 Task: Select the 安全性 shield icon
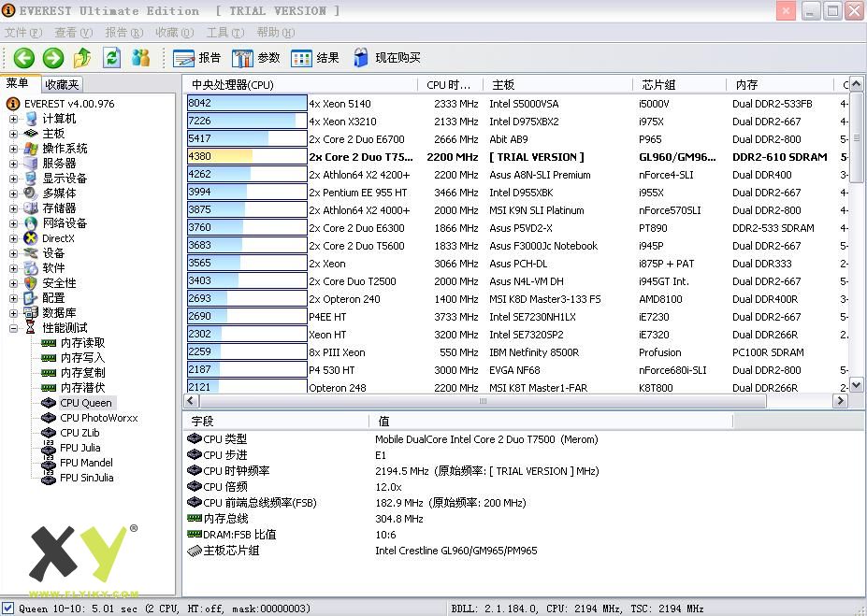(31, 283)
